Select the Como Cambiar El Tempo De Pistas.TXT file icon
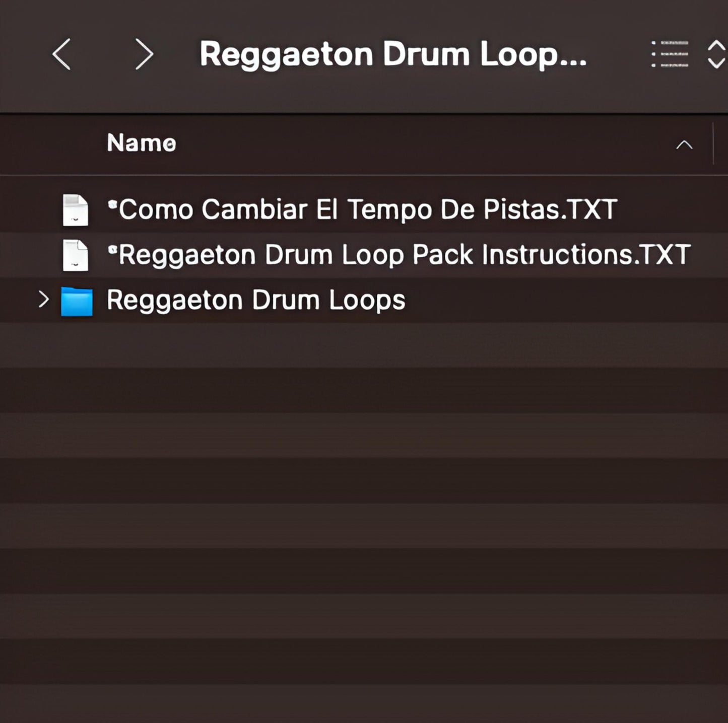The width and height of the screenshot is (728, 723). (x=76, y=210)
